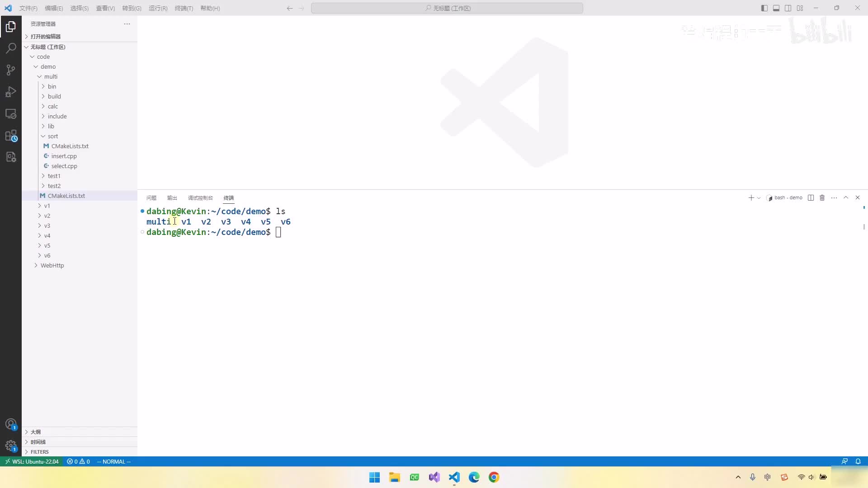The height and width of the screenshot is (488, 868).
Task: Expand the v1 folder in explorer
Action: 47,206
